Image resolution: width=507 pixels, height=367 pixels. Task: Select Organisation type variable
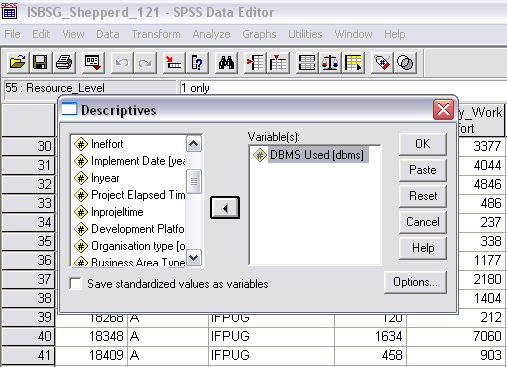coord(129,246)
